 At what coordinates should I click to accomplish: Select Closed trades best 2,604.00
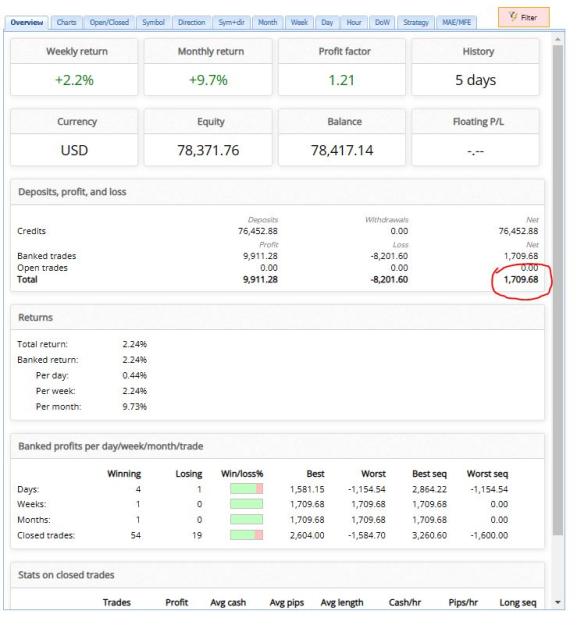coord(307,535)
